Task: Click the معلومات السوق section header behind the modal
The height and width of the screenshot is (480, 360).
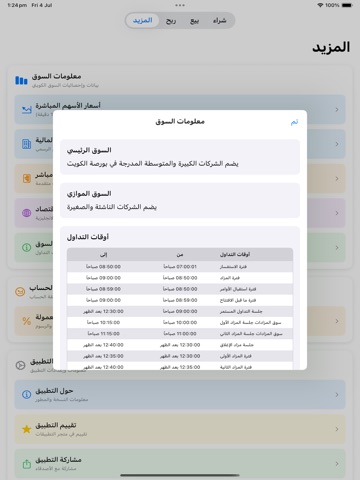Action: [x=56, y=77]
